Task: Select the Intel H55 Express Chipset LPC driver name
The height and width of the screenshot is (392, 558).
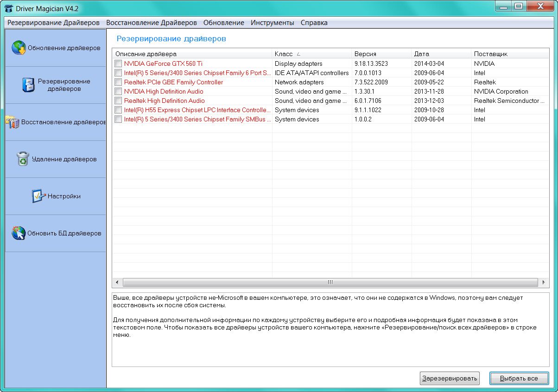Action: 197,110
